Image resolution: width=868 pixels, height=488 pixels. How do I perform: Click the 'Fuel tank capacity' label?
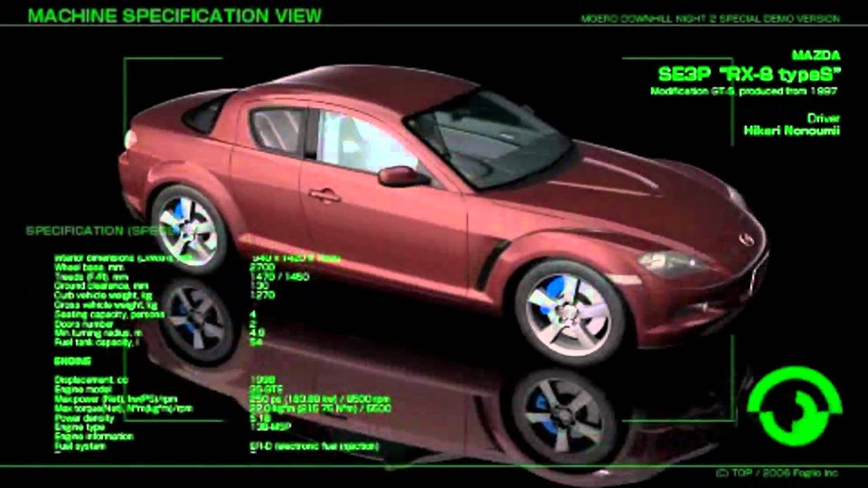click(97, 343)
